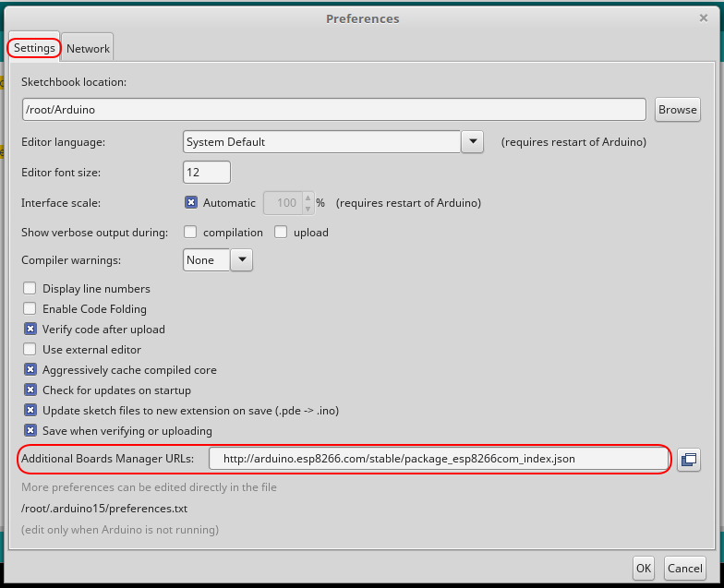Image resolution: width=724 pixels, height=588 pixels.
Task: Uncheck Aggressively cache compiled core
Action: click(x=30, y=369)
